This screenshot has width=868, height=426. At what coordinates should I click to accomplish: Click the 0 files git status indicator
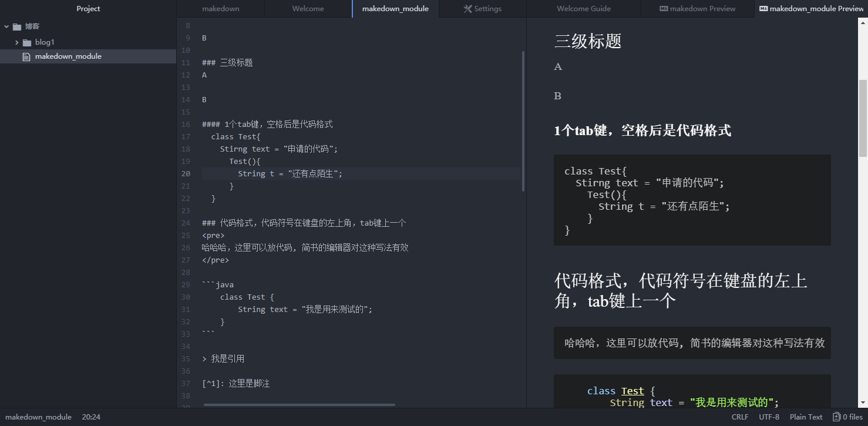coord(847,417)
